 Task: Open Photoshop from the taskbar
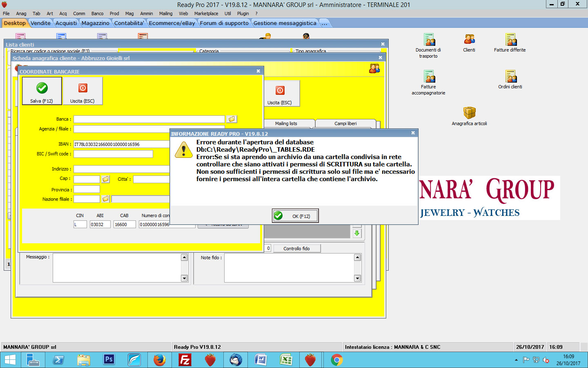point(109,360)
